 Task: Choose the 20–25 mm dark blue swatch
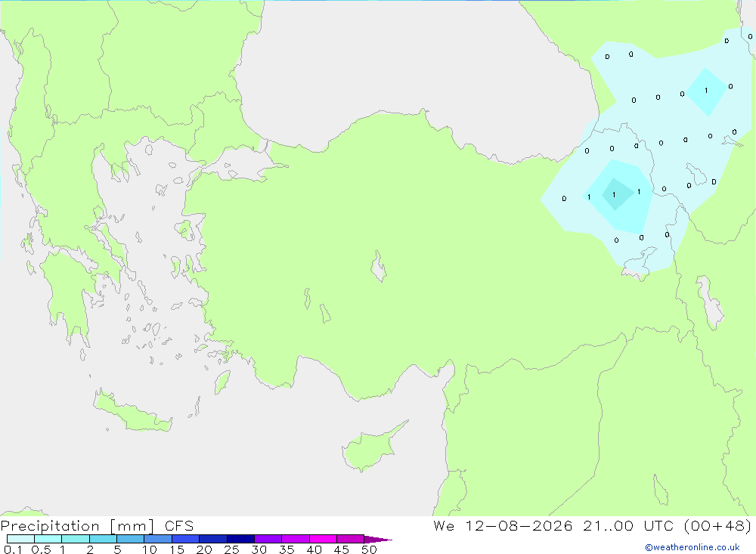pos(212,539)
